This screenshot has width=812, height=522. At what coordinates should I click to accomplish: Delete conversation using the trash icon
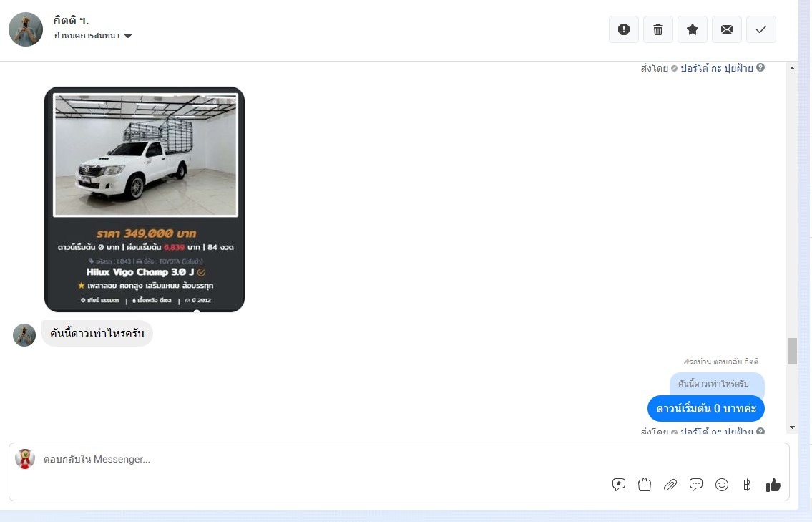tap(657, 29)
